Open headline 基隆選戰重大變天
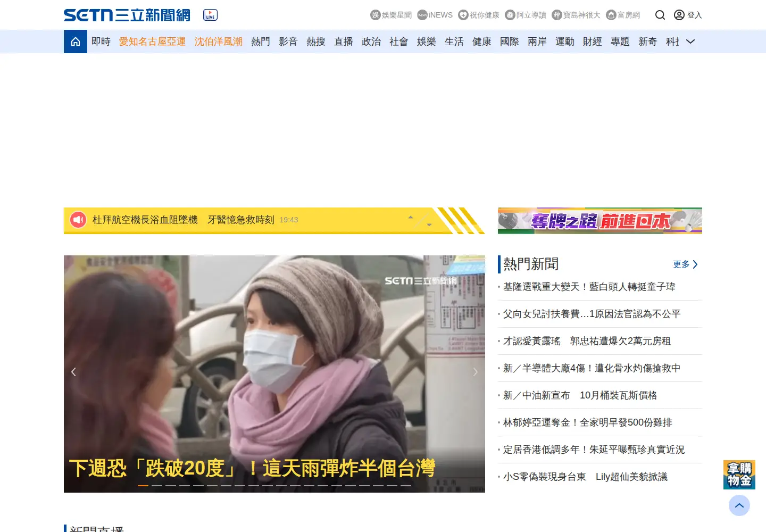This screenshot has width=766, height=532. click(x=589, y=287)
